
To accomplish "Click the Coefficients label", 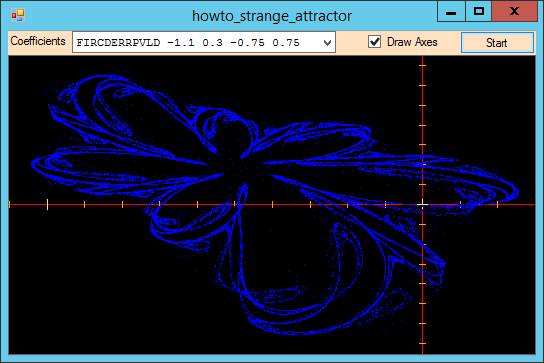I will (38, 41).
